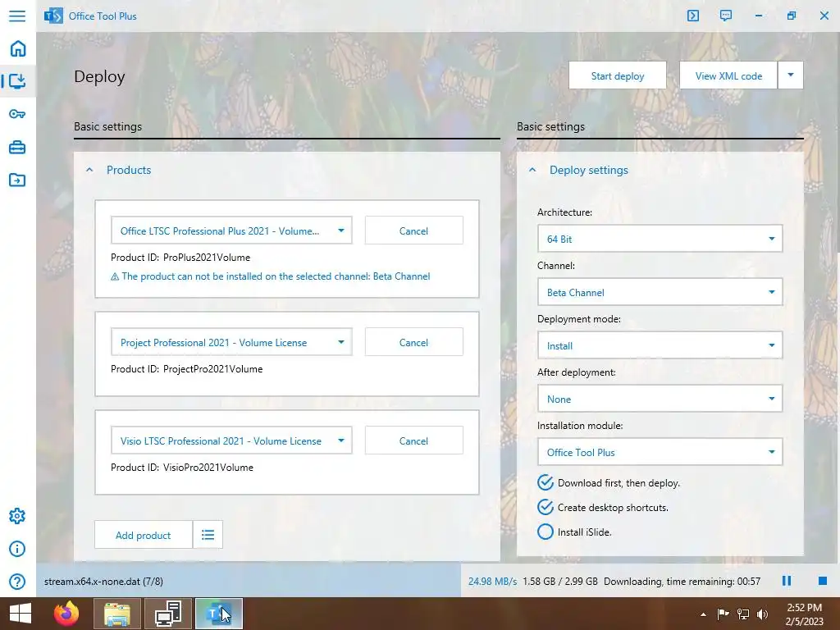Viewport: 840px width, 630px height.
Task: Launch Firefox from the taskbar
Action: [66, 614]
